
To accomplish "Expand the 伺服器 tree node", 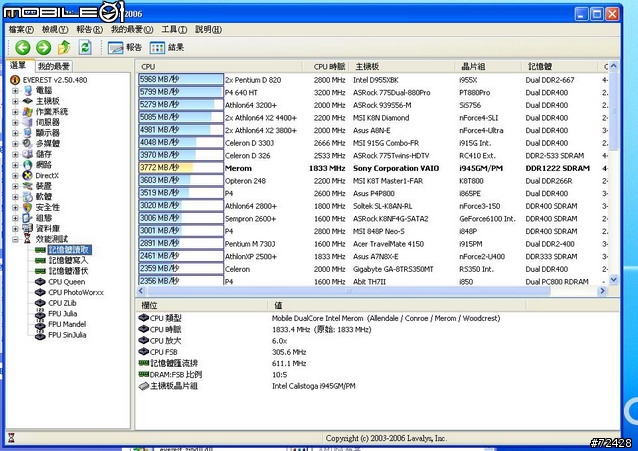I will tap(15, 122).
